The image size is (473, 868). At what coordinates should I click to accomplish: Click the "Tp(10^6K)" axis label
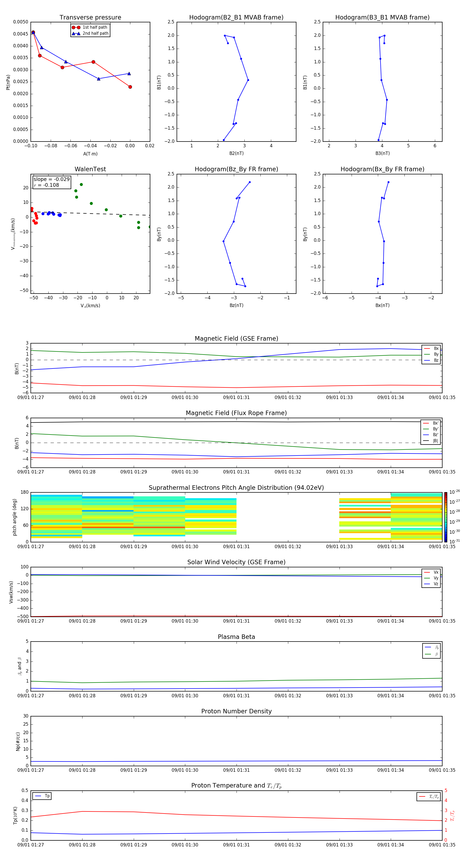point(16,815)
